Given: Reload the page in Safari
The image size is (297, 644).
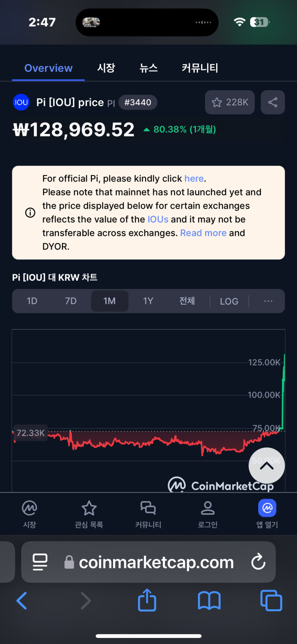Looking at the screenshot, I should pyautogui.click(x=258, y=562).
